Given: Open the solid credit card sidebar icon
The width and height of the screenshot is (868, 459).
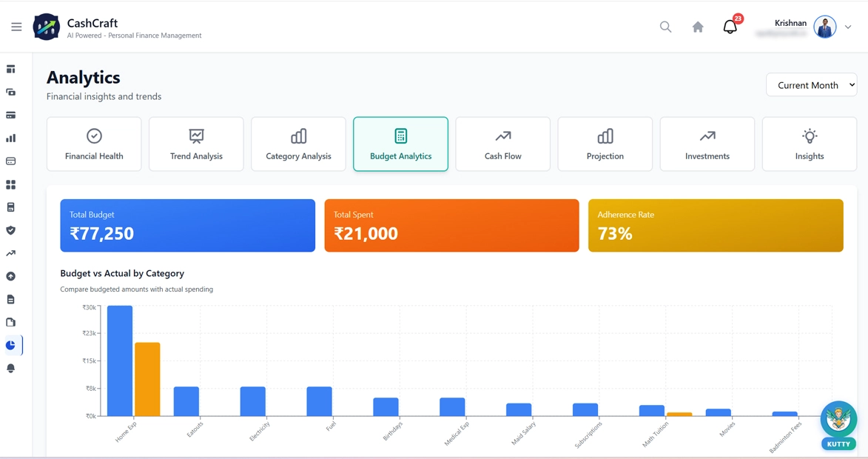Looking at the screenshot, I should 10,115.
